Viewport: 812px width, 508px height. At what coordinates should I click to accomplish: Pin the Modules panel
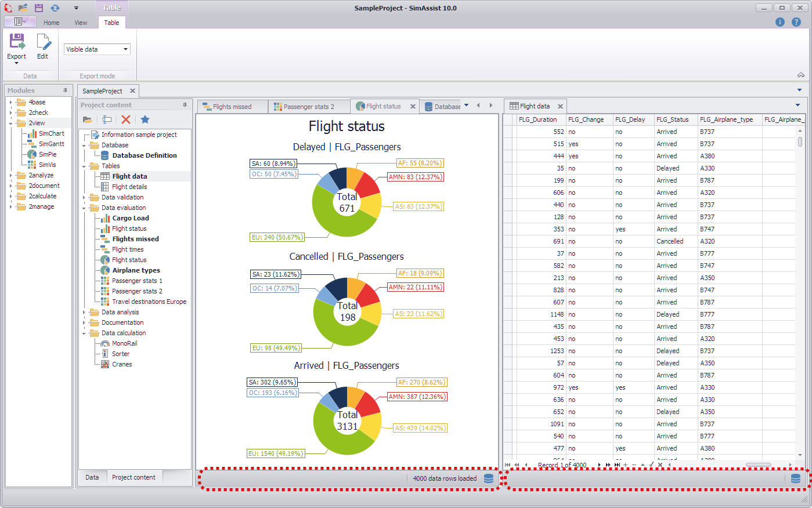tap(66, 90)
